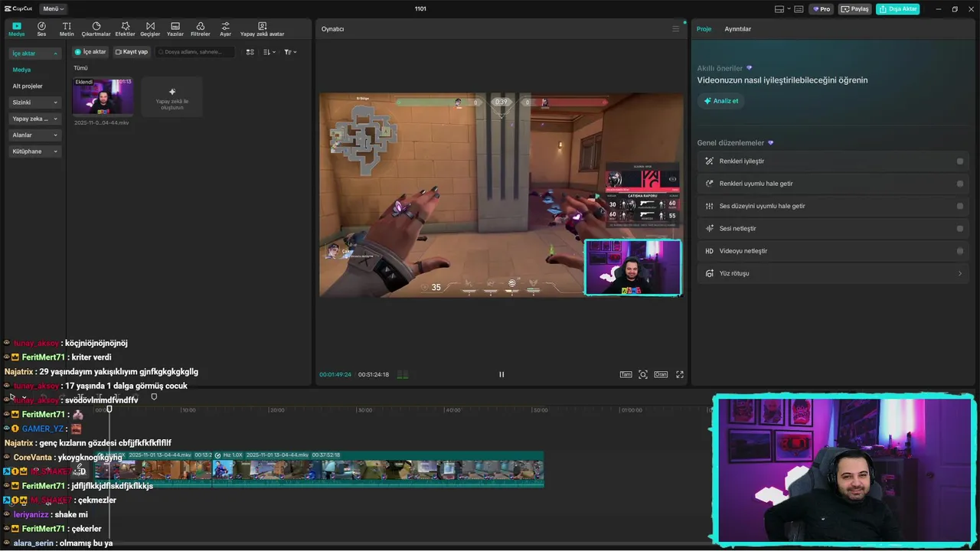Open layout dropdown arrow in title bar

(788, 9)
